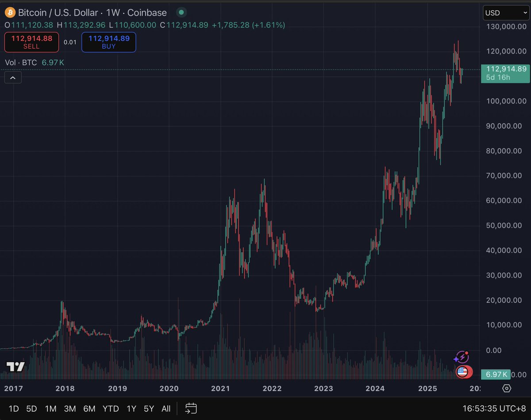Screen dimensions: 531x420
Task: Open the Go to date calendar icon
Action: (191, 408)
